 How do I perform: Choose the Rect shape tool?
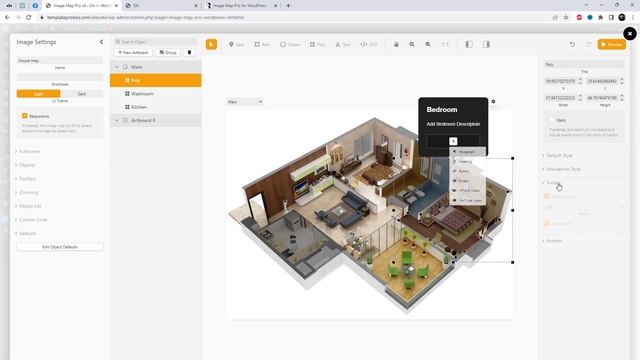point(262,44)
